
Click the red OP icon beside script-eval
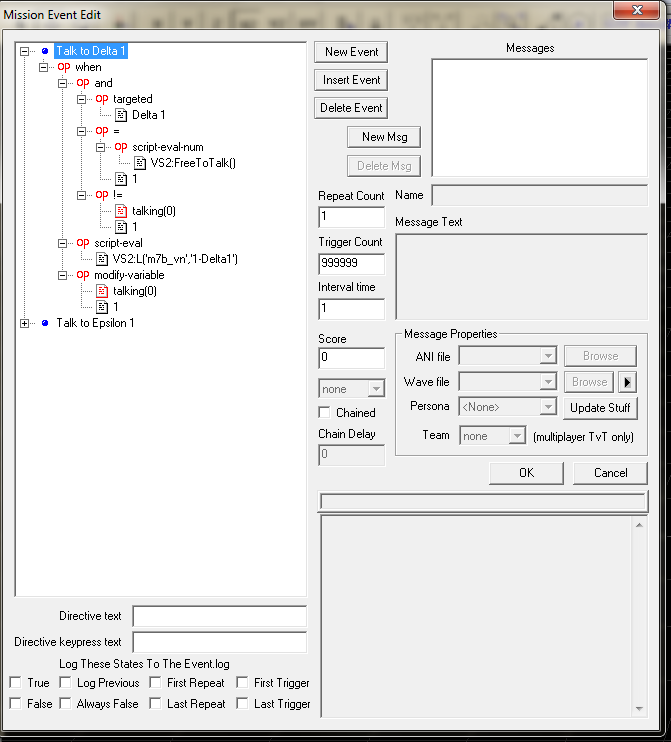click(83, 243)
